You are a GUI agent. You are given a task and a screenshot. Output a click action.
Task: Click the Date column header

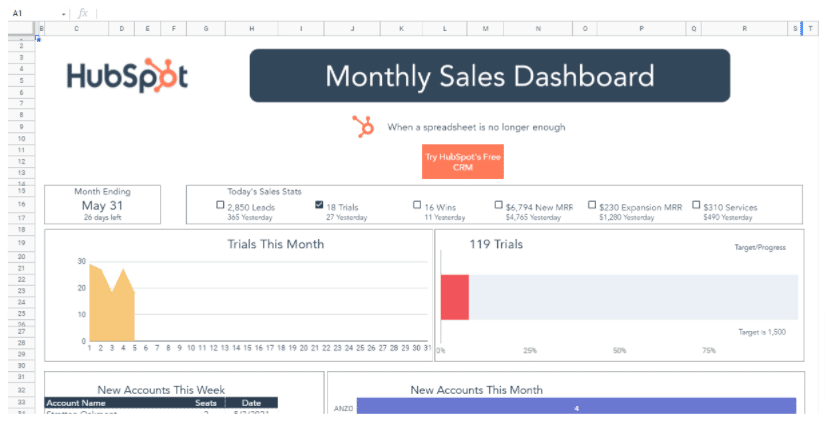251,403
